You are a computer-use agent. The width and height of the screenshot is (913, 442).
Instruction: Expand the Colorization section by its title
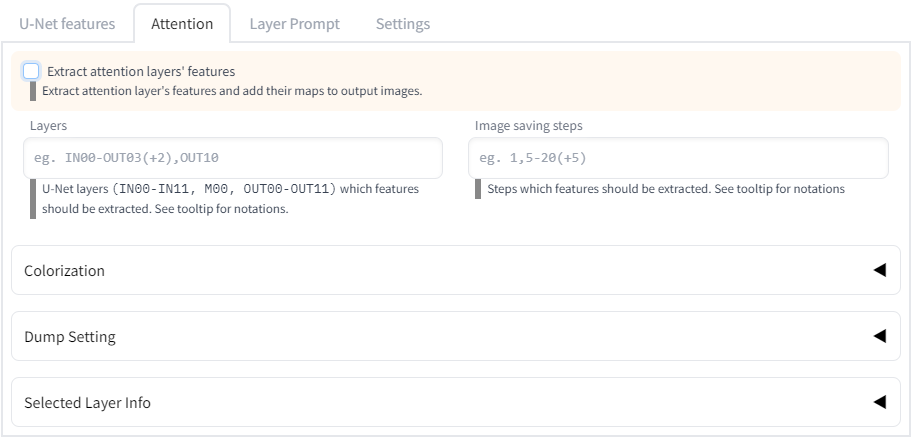click(x=65, y=271)
